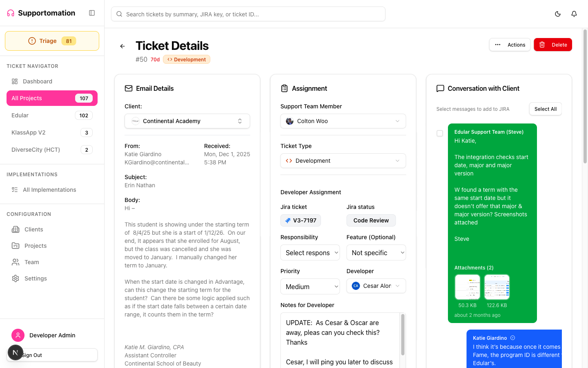Open the 50.3 KB attachment thumbnail
588x368 pixels.
(x=467, y=287)
